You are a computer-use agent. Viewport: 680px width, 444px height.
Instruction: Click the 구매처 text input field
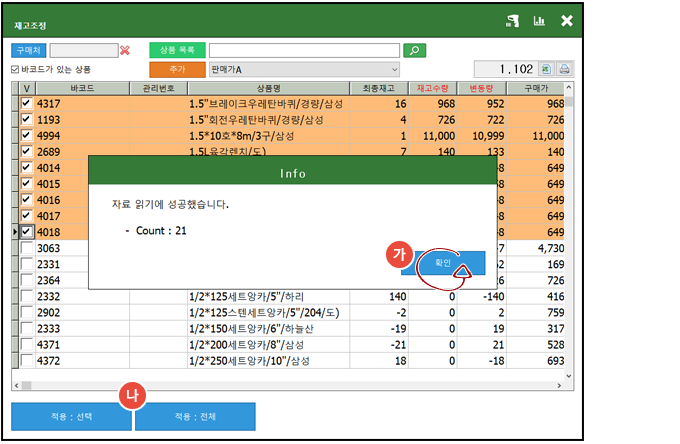(x=84, y=50)
